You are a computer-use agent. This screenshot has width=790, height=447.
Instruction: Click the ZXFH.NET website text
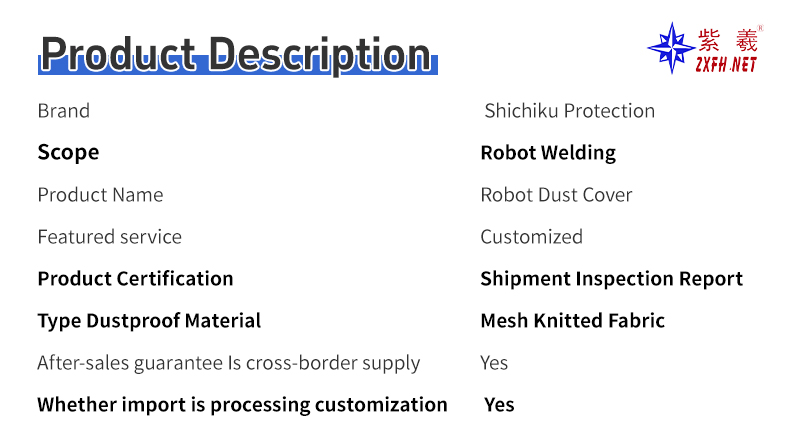click(726, 65)
